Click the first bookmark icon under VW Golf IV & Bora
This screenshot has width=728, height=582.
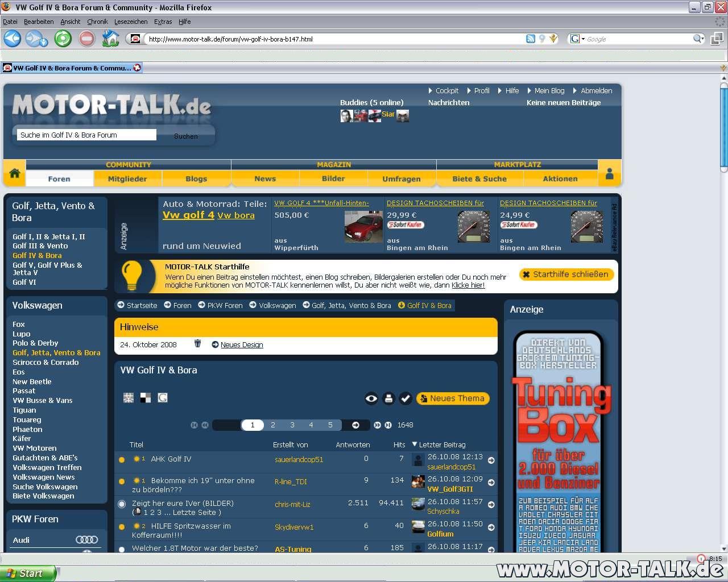click(129, 398)
